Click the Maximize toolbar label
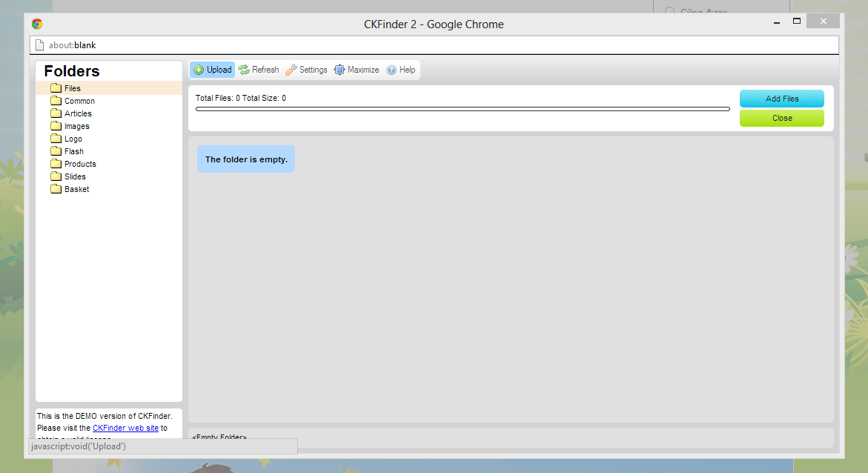This screenshot has width=868, height=473. coord(363,70)
